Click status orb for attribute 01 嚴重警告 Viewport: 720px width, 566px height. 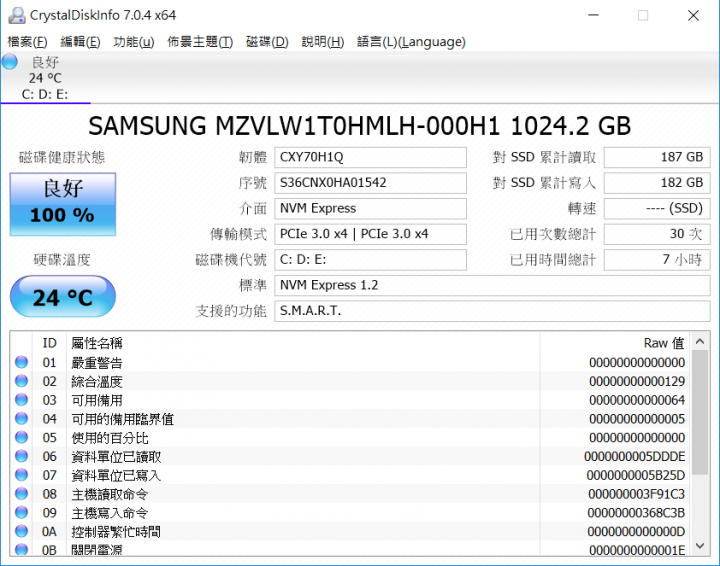click(22, 362)
